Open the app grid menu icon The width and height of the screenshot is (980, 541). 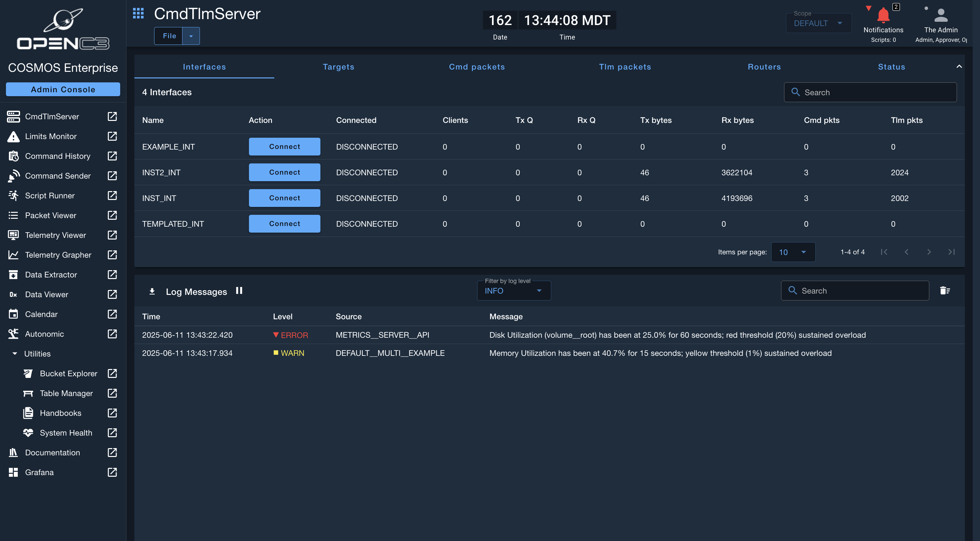point(138,14)
